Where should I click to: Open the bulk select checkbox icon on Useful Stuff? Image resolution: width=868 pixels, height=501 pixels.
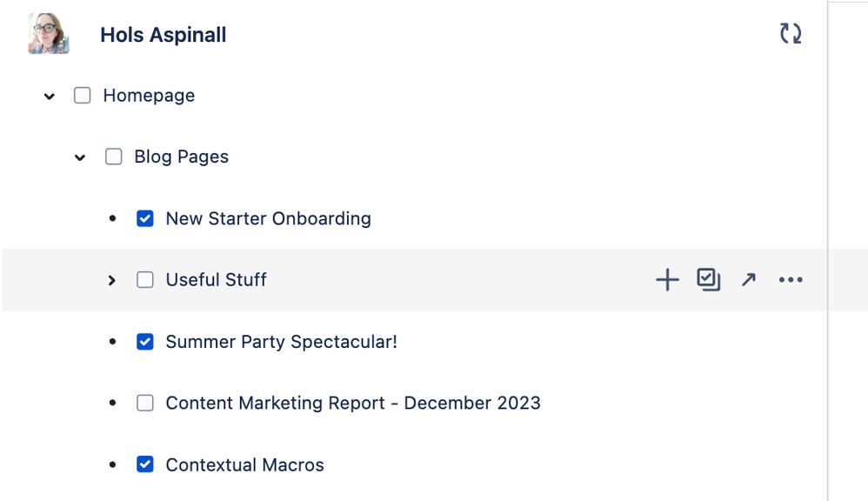click(708, 279)
